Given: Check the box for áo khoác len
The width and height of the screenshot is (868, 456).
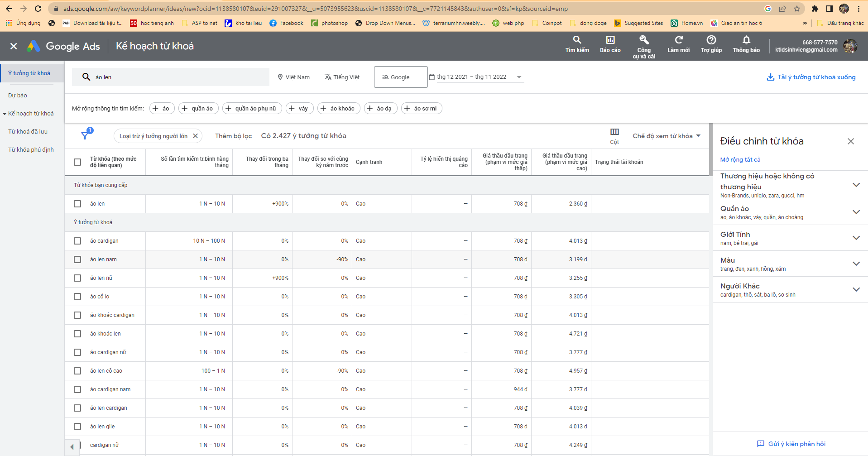Looking at the screenshot, I should coord(77,334).
